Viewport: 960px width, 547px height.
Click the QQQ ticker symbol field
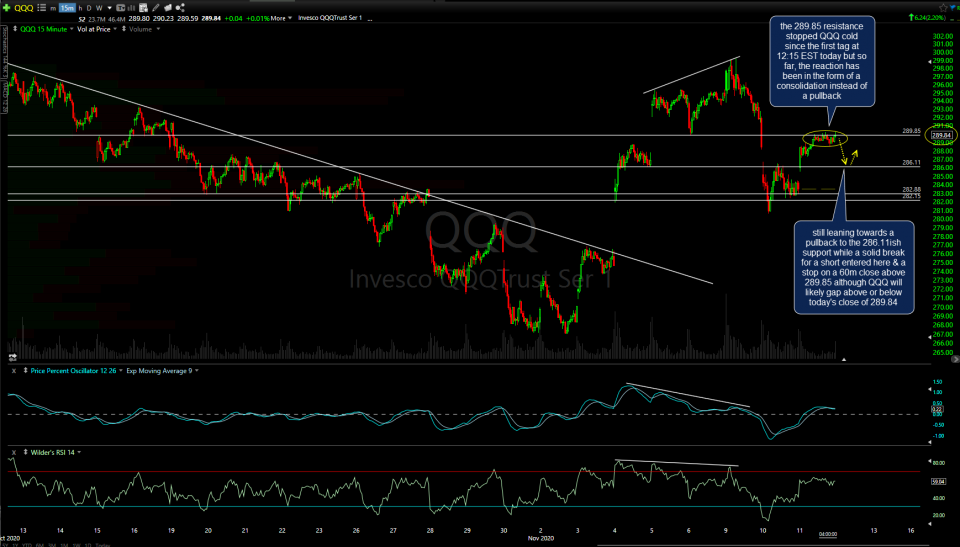24,8
